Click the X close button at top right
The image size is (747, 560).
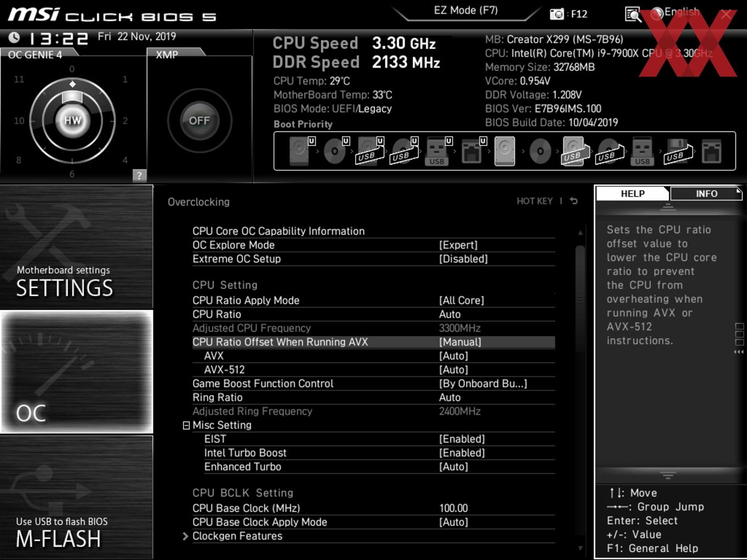pos(726,14)
